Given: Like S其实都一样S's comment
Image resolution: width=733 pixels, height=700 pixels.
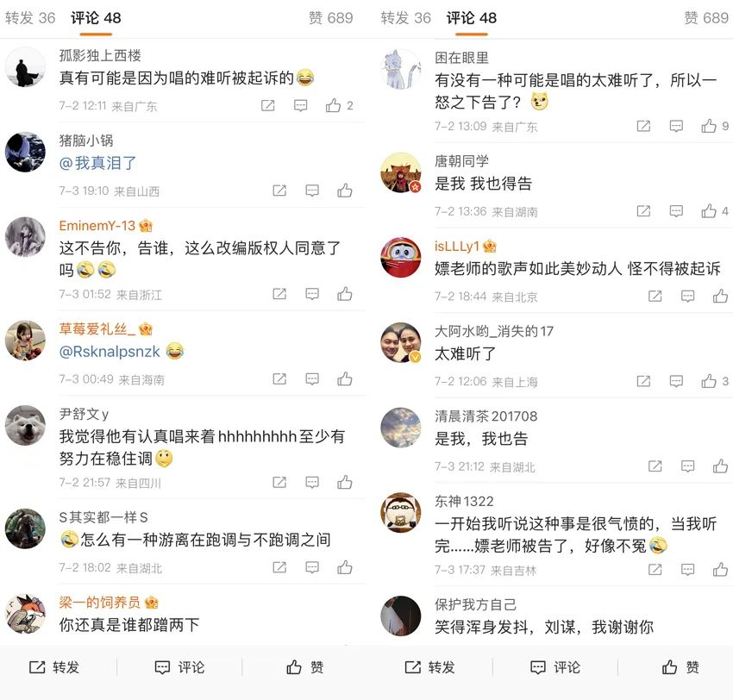Looking at the screenshot, I should (x=345, y=567).
